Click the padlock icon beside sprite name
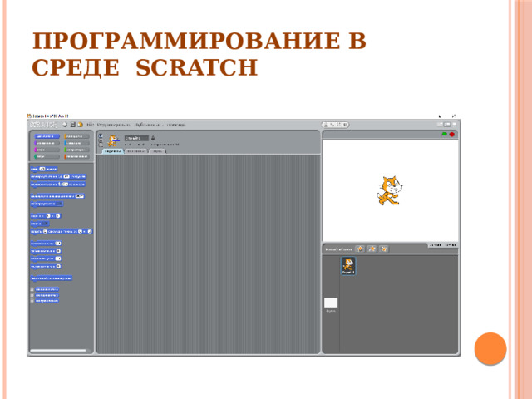 click(x=153, y=138)
